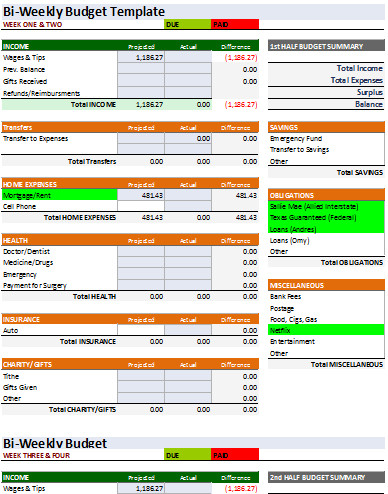Click the Total Transfers label

92,161
